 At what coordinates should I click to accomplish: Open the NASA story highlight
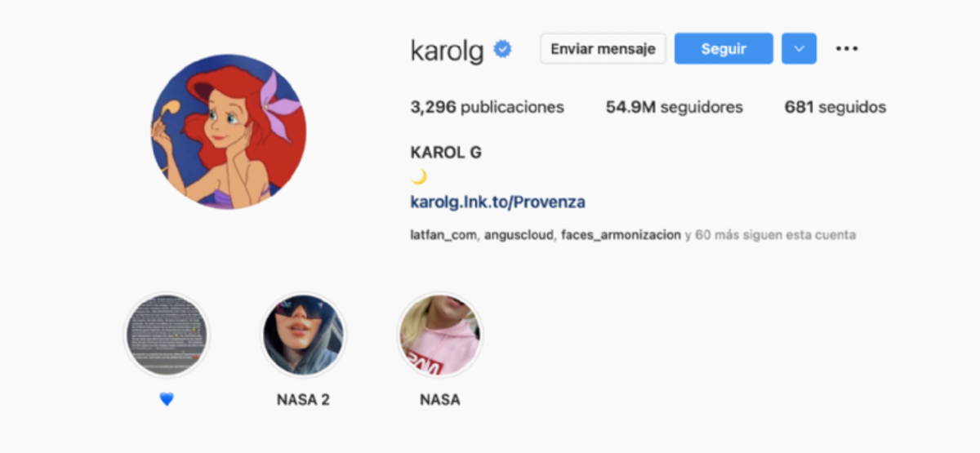[x=440, y=335]
